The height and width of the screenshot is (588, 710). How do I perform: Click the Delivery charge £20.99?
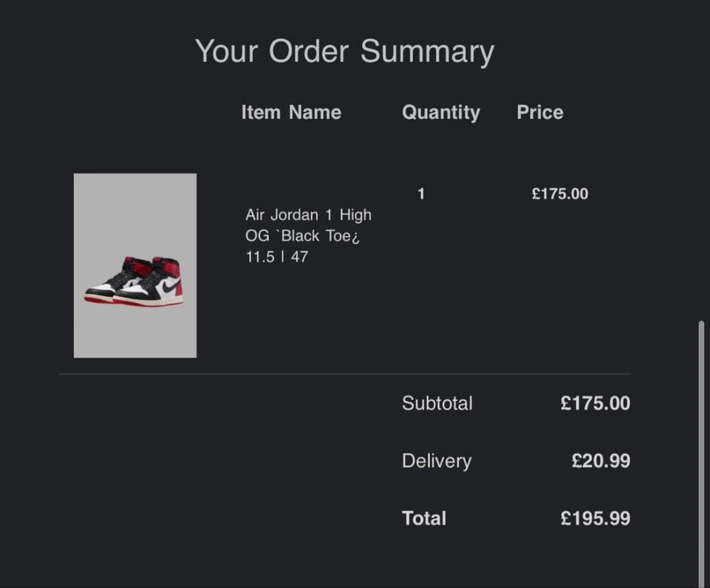600,461
